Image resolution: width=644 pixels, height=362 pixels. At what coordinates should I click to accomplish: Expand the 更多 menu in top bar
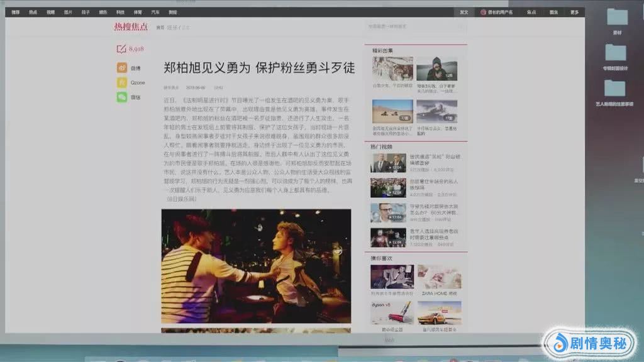[x=574, y=12]
